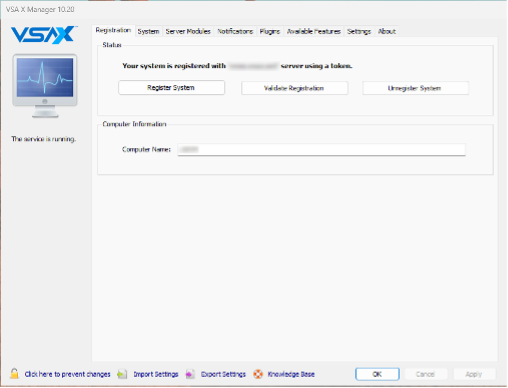The width and height of the screenshot is (508, 388).
Task: Open the Settings tab
Action: [359, 31]
